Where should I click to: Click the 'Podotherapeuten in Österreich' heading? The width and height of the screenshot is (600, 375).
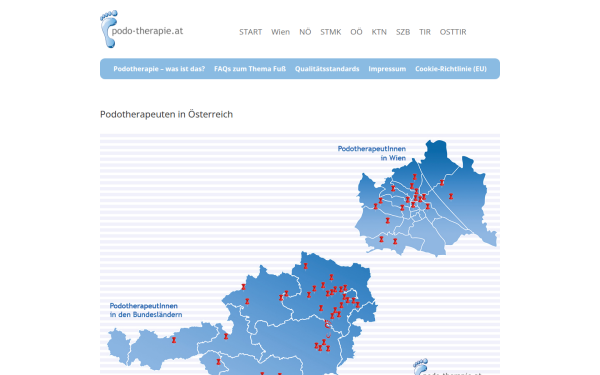point(166,114)
